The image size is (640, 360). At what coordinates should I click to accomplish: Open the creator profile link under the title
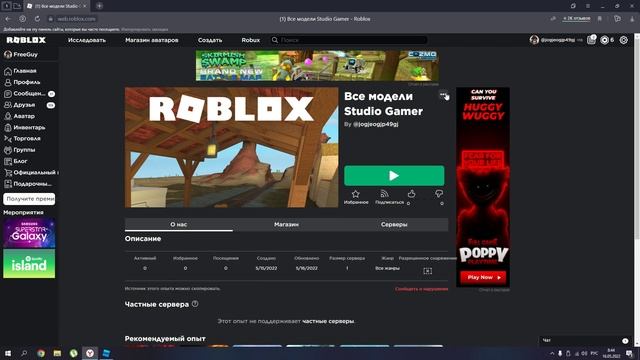coord(376,124)
